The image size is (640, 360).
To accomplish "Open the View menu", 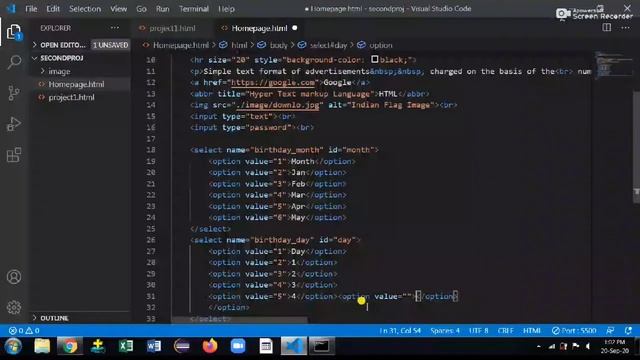I will point(118,9).
